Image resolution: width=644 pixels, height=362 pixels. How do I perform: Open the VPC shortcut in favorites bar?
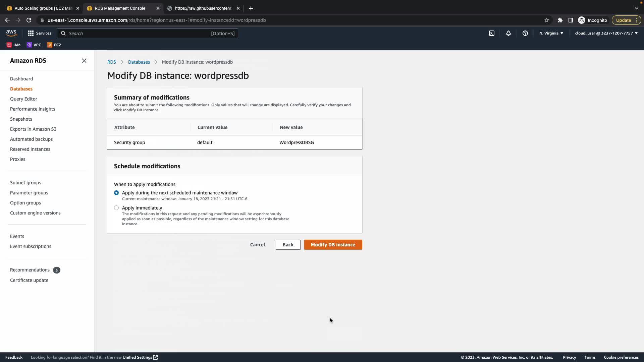pos(34,45)
